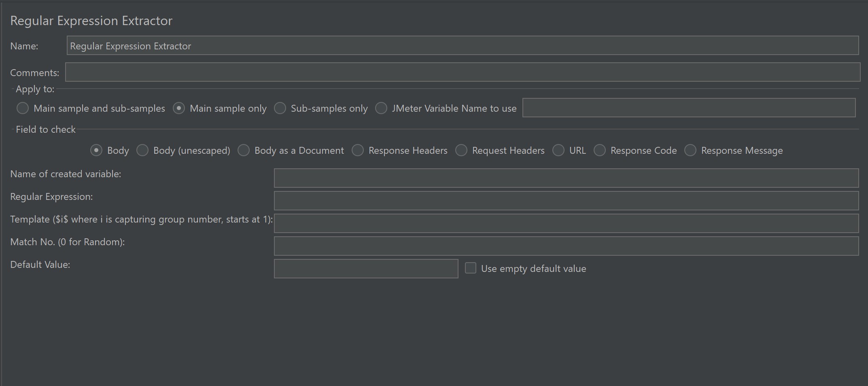Select 'Body as a Document' option
Image resolution: width=868 pixels, height=386 pixels.
pyautogui.click(x=244, y=150)
